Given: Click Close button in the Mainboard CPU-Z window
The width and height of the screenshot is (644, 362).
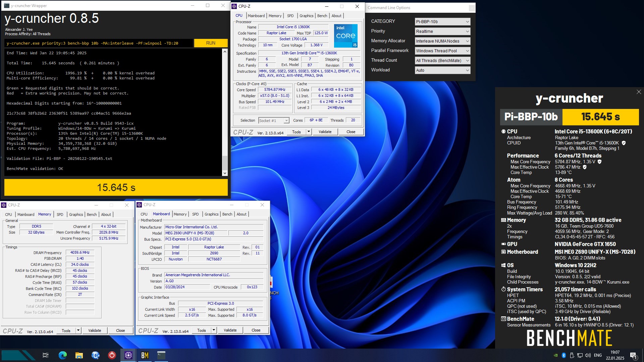Looking at the screenshot, I should click(x=256, y=330).
